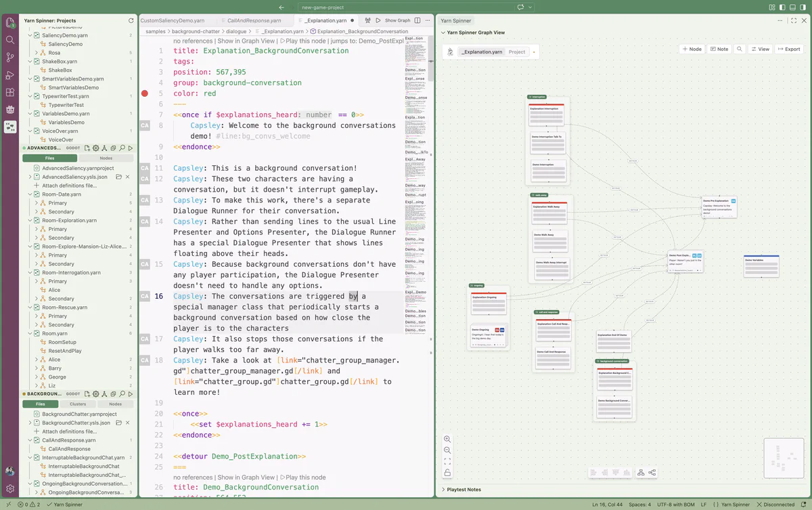Open the Accounts avatar icon

tap(10, 471)
